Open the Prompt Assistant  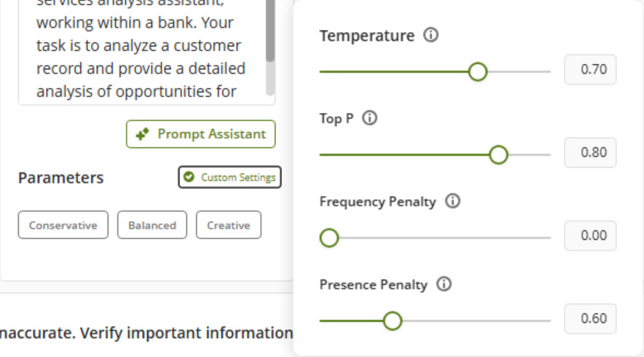pos(201,134)
